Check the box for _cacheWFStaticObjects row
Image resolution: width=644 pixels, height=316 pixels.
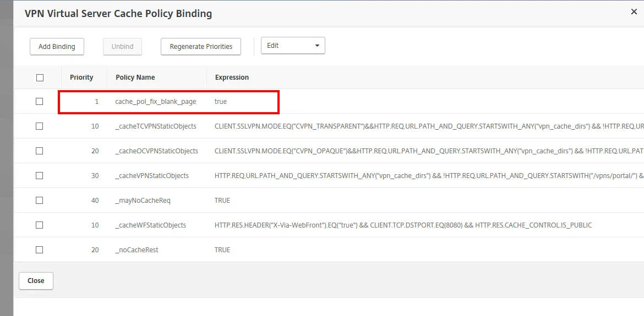[40, 225]
